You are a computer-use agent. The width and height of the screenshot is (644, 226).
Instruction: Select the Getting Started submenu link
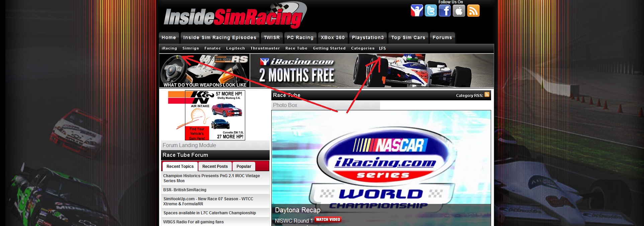[329, 48]
